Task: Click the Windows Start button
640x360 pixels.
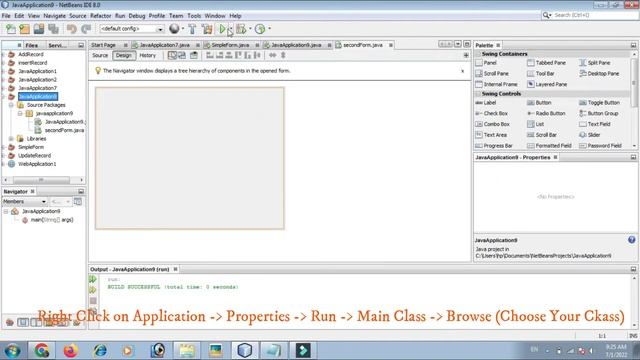Action: click(x=12, y=351)
